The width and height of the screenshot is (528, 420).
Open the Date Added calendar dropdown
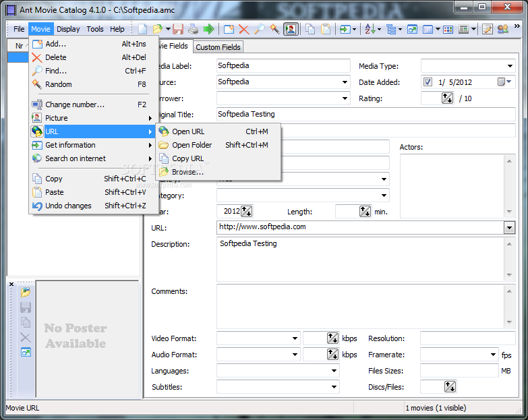pos(504,82)
